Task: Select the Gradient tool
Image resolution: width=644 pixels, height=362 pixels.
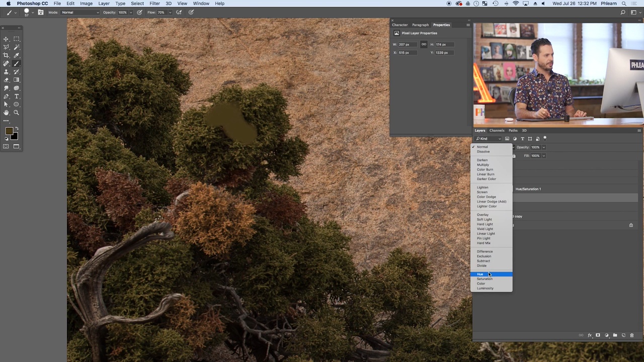Action: pyautogui.click(x=17, y=80)
